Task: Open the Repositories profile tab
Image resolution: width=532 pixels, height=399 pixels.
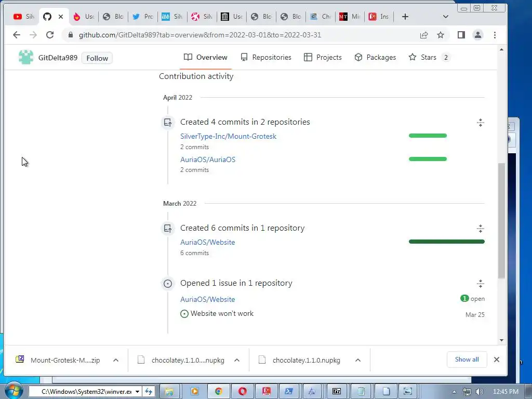Action: [265, 57]
